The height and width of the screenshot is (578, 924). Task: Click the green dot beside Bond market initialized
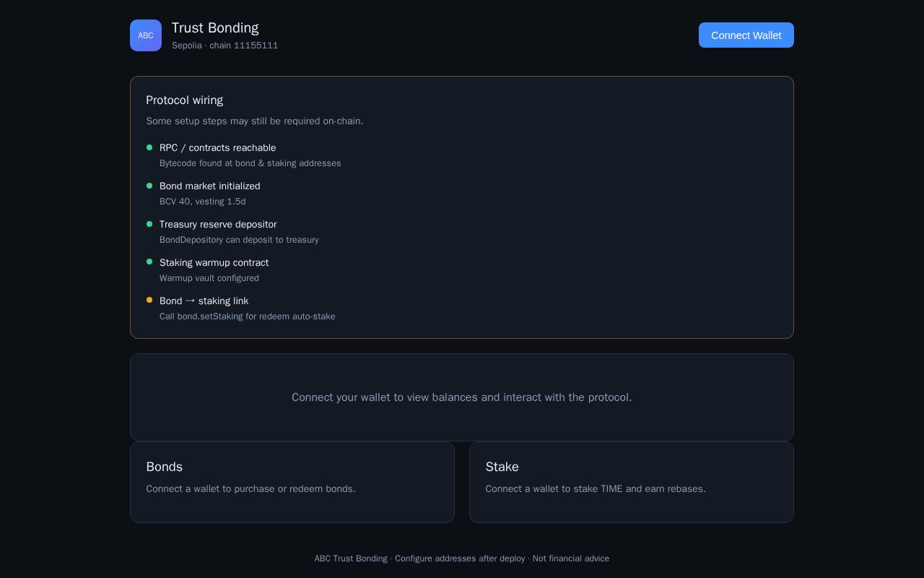tap(149, 186)
